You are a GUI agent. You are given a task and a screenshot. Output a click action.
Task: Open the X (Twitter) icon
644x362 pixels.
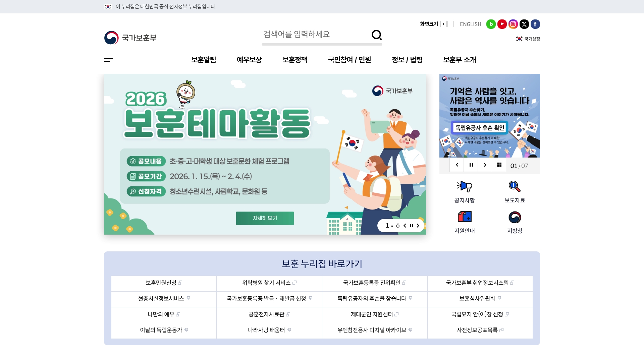click(x=524, y=24)
